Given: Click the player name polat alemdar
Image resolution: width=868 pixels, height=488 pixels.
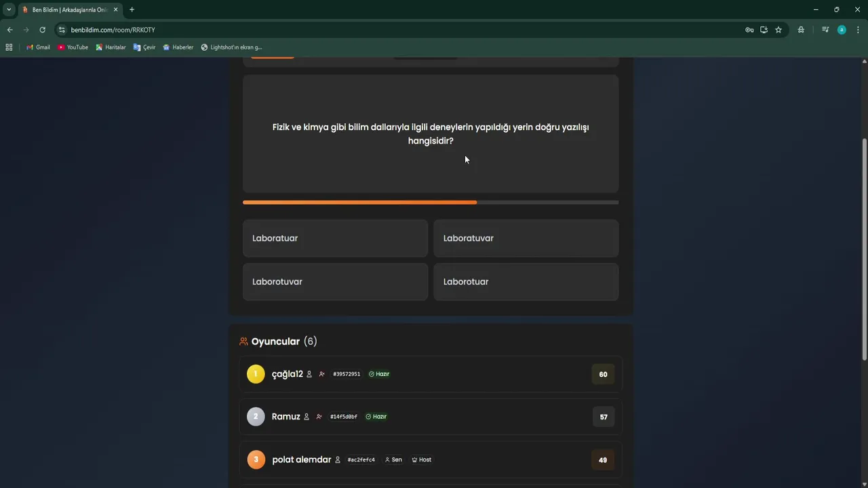Looking at the screenshot, I should coord(302,460).
